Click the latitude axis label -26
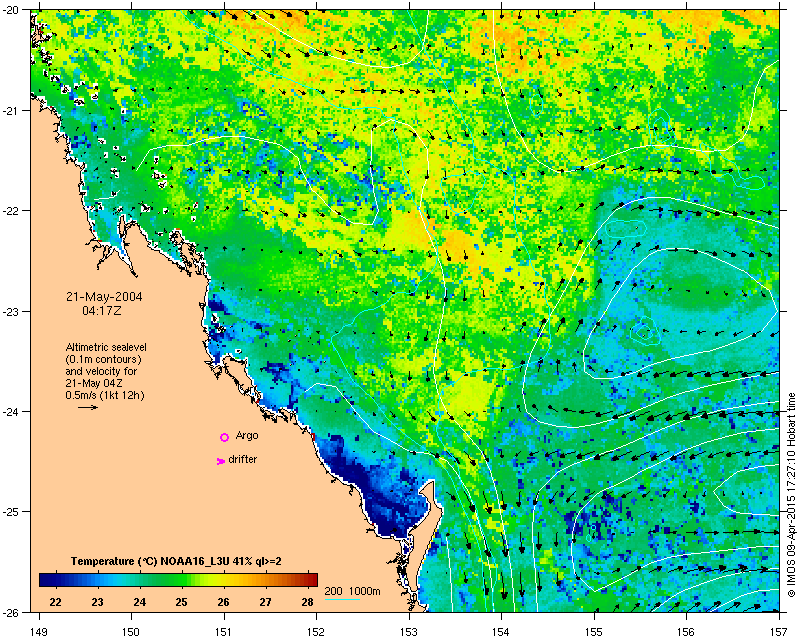Screen dimensions: 800x640 tap(11, 612)
